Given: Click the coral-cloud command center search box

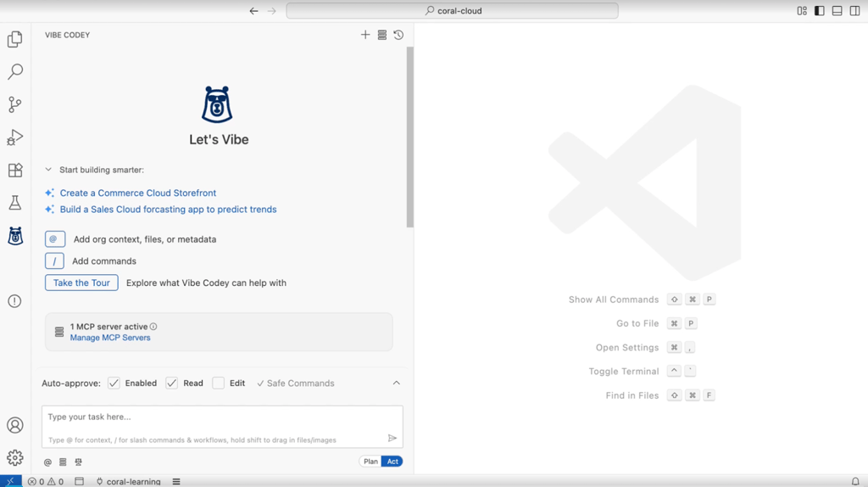Looking at the screenshot, I should [x=453, y=11].
